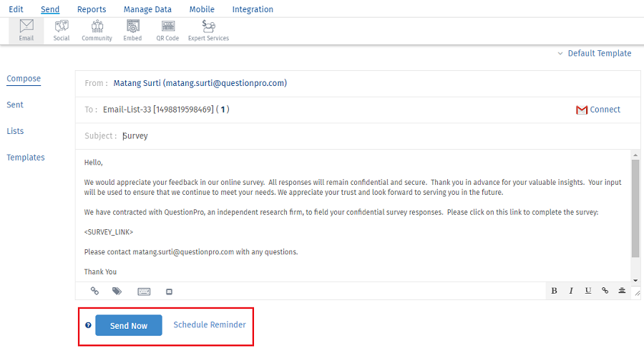This screenshot has width=644, height=351.
Task: Open the Mobile menu
Action: 202,9
